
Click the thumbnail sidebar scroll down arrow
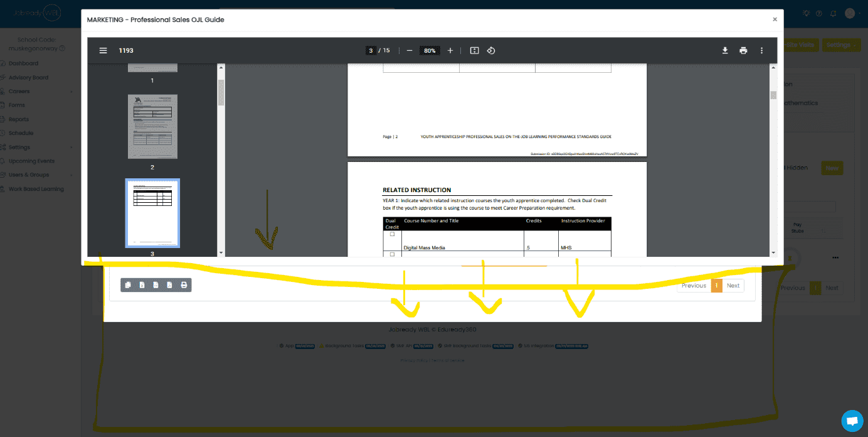coord(221,252)
